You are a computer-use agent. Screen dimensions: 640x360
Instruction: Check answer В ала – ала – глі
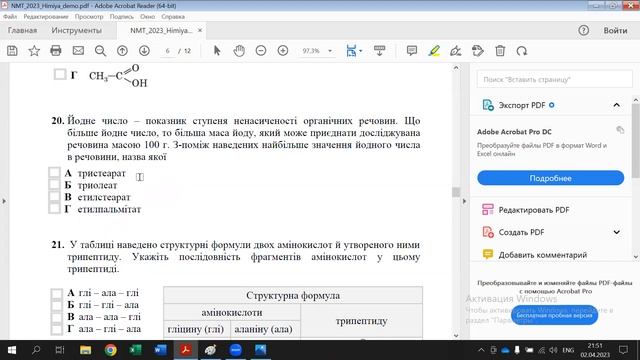[57, 317]
